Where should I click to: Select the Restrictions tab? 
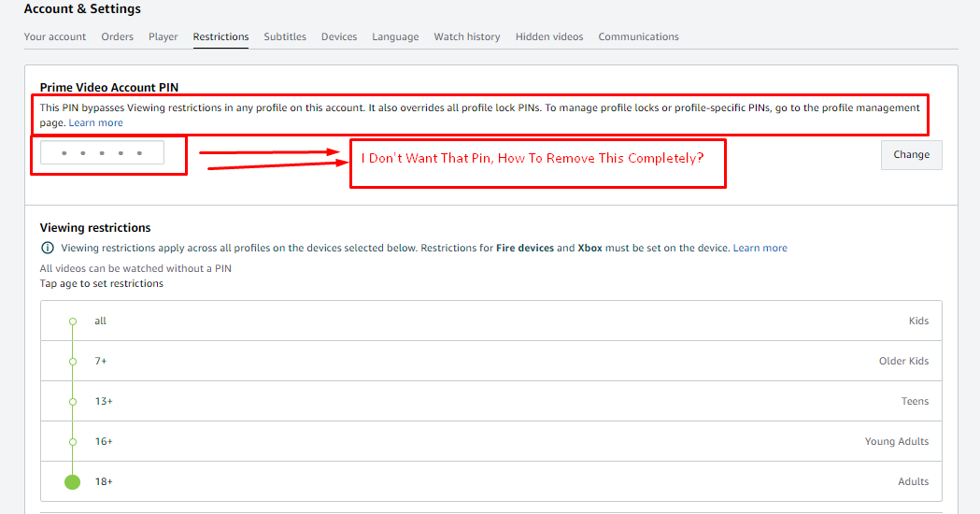[x=220, y=37]
